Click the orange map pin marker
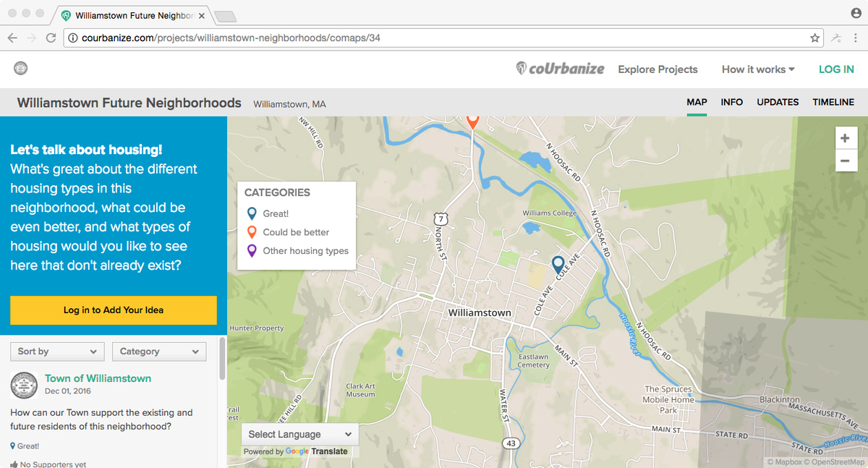Image resolution: width=868 pixels, height=468 pixels. point(472,121)
